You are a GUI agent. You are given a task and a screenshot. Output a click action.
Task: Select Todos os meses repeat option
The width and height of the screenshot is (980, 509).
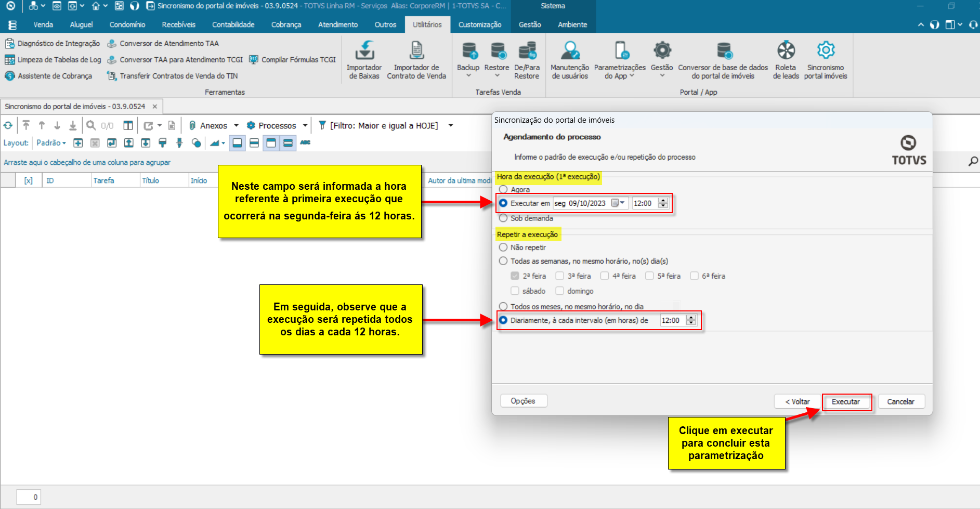tap(503, 307)
